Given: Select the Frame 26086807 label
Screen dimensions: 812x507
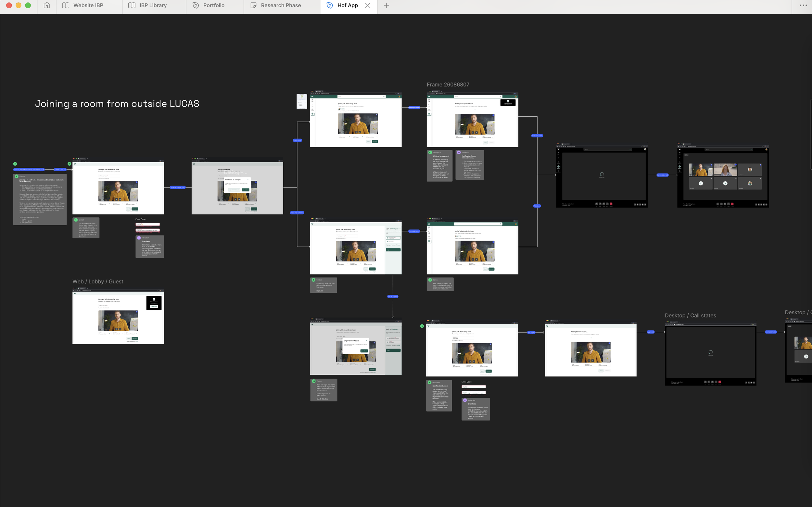Looking at the screenshot, I should [x=448, y=84].
